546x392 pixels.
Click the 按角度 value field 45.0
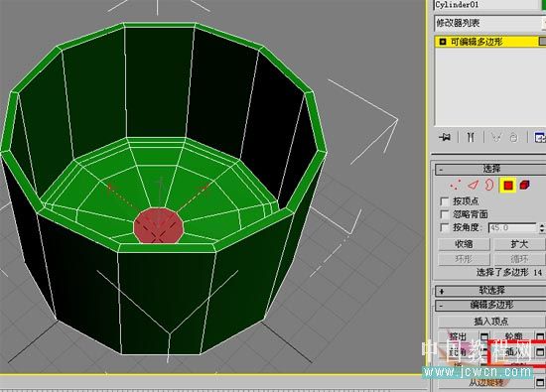(512, 228)
